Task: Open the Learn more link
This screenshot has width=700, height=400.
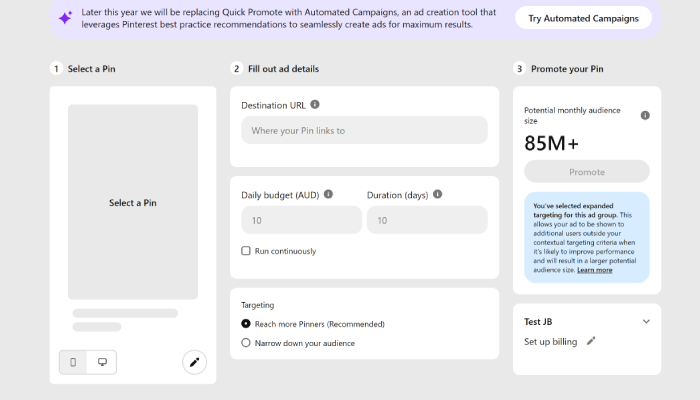Action: 595,270
